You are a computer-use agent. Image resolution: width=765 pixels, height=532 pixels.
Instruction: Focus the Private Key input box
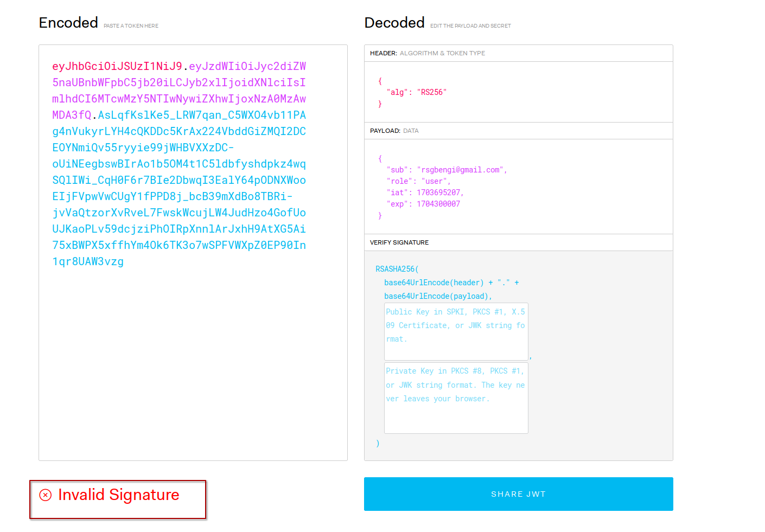(456, 398)
